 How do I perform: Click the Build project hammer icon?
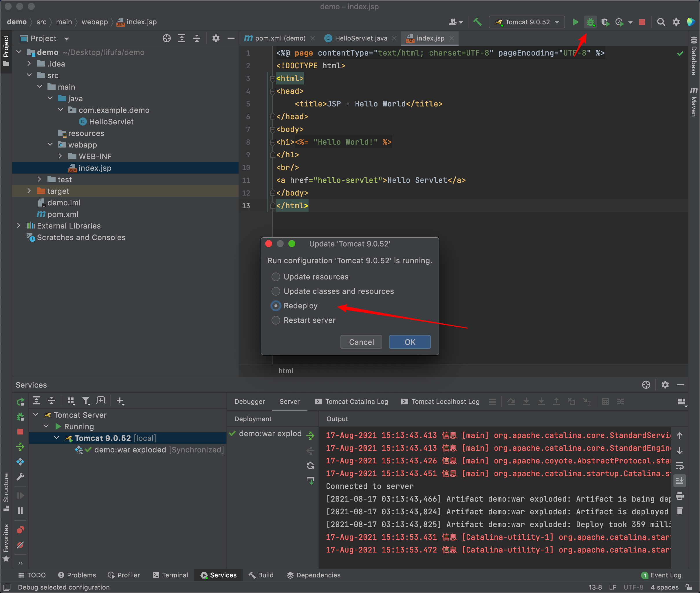[x=477, y=22]
